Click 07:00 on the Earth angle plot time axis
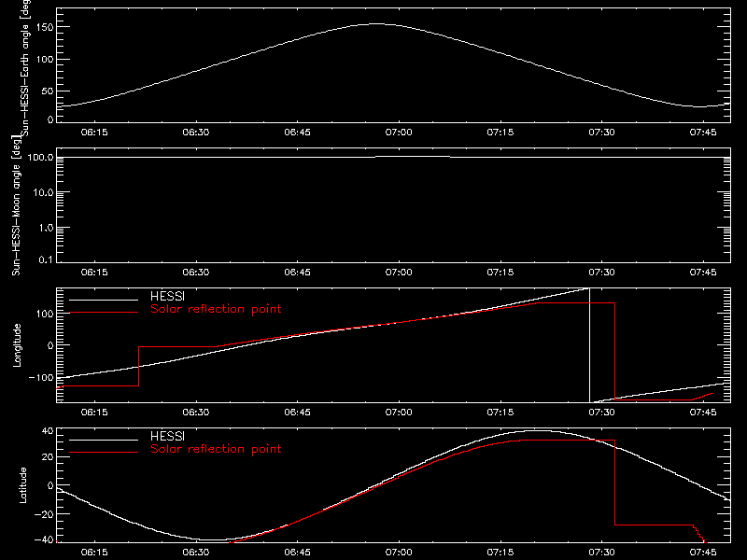Viewport: 747px width, 560px height. (x=399, y=132)
